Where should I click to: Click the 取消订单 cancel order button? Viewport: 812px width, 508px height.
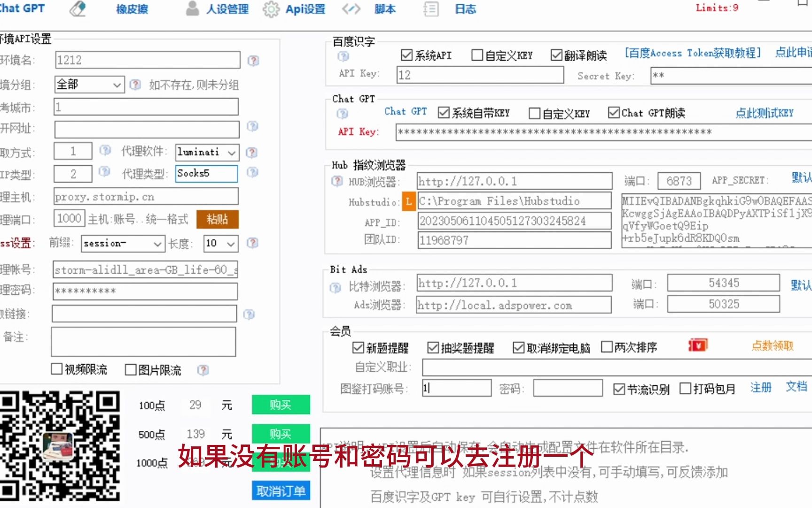[281, 491]
